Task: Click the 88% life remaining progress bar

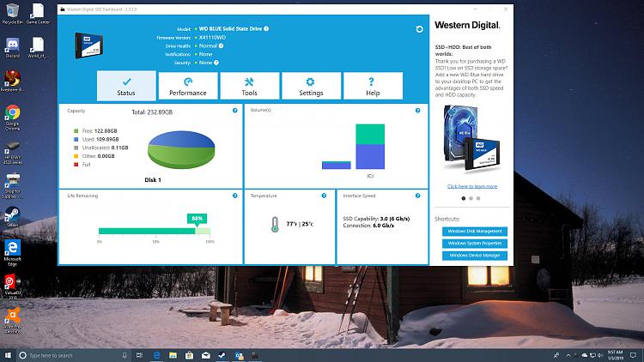Action: 155,231
